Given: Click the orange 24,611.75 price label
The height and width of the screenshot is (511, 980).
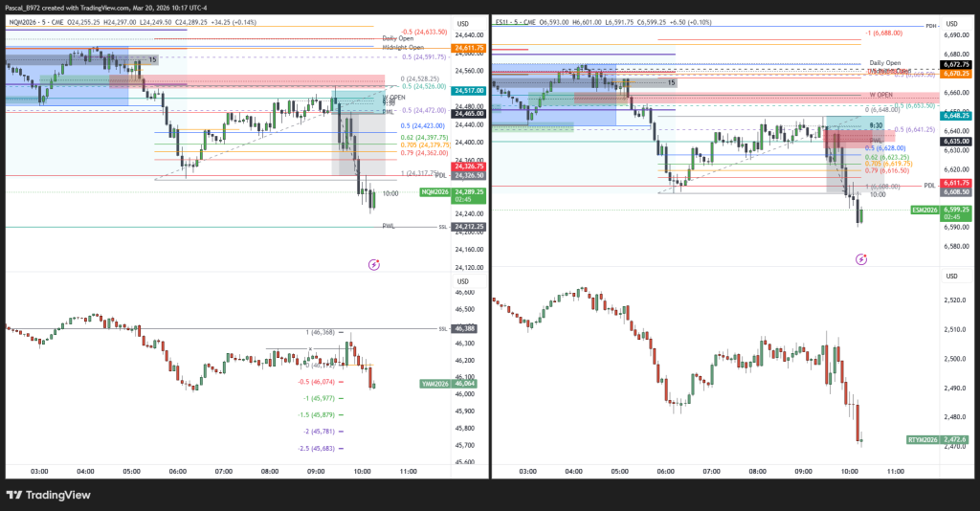Looking at the screenshot, I should 471,48.
